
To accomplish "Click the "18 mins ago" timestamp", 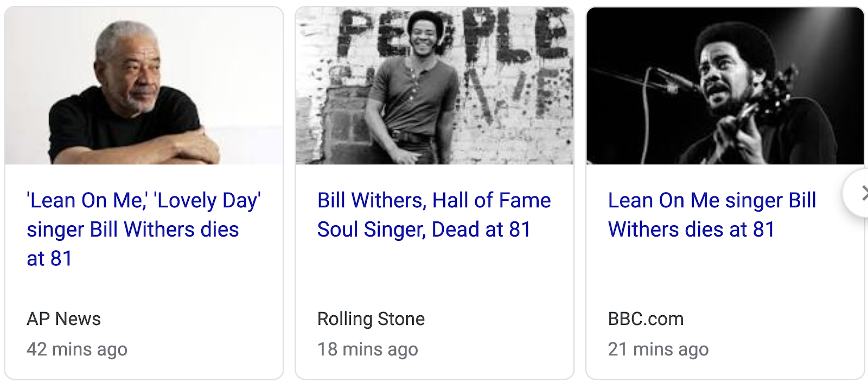I will tap(368, 349).
